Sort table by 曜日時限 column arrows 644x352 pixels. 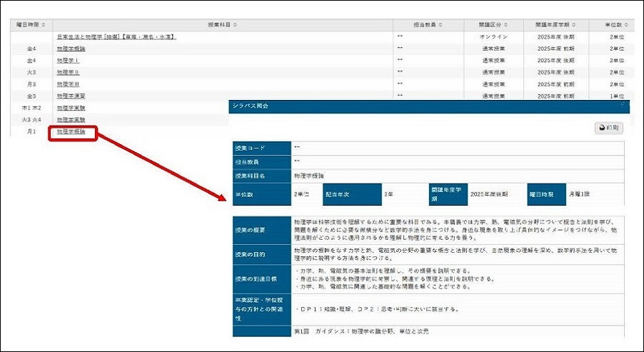pyautogui.click(x=45, y=25)
